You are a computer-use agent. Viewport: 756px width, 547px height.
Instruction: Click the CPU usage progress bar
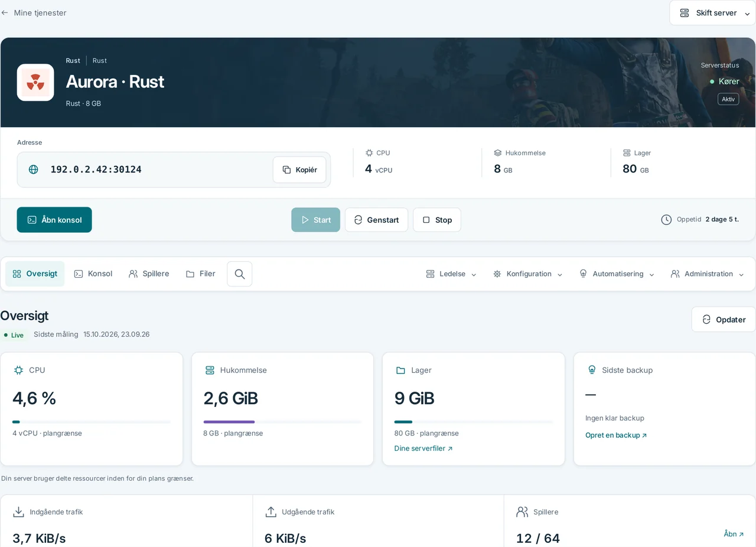(x=92, y=422)
